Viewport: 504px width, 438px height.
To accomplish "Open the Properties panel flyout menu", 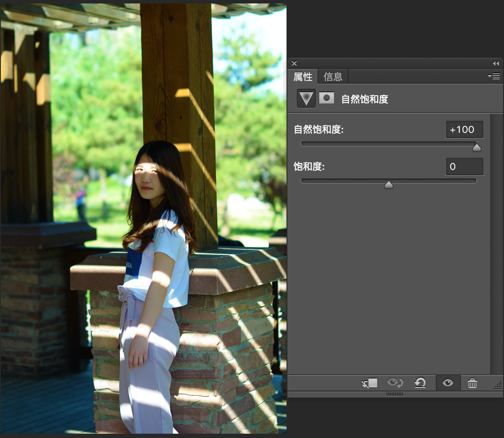I will [x=494, y=76].
